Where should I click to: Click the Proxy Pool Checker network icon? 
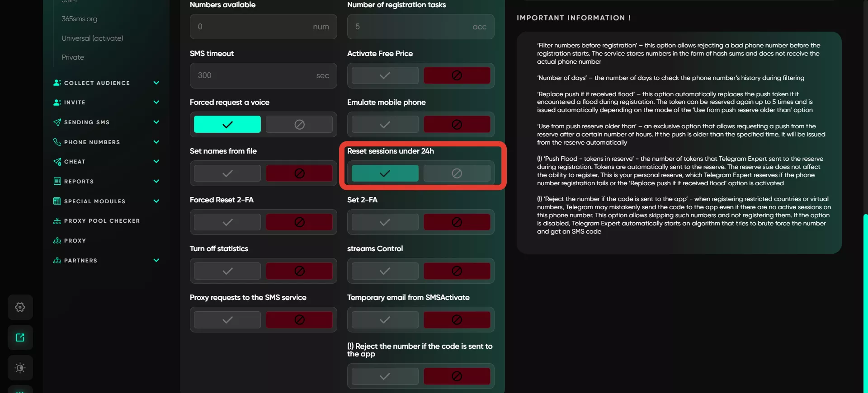tap(57, 221)
